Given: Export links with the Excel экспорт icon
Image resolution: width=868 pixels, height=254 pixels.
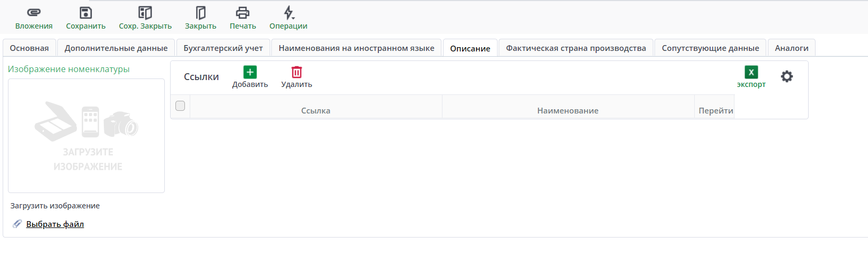Looking at the screenshot, I should point(751,72).
